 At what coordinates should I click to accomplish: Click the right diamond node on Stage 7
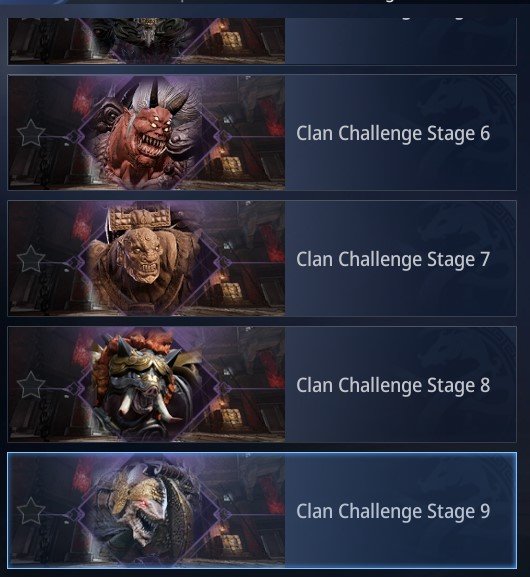click(x=224, y=262)
